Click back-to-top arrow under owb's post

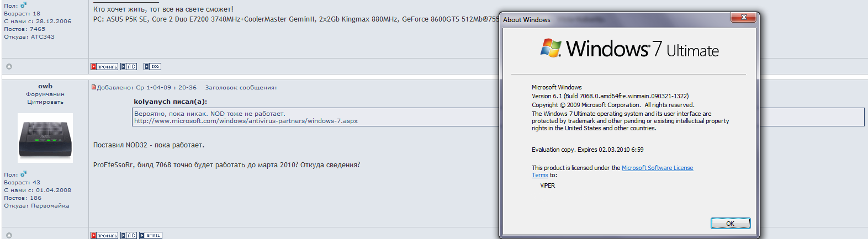pyautogui.click(x=9, y=236)
